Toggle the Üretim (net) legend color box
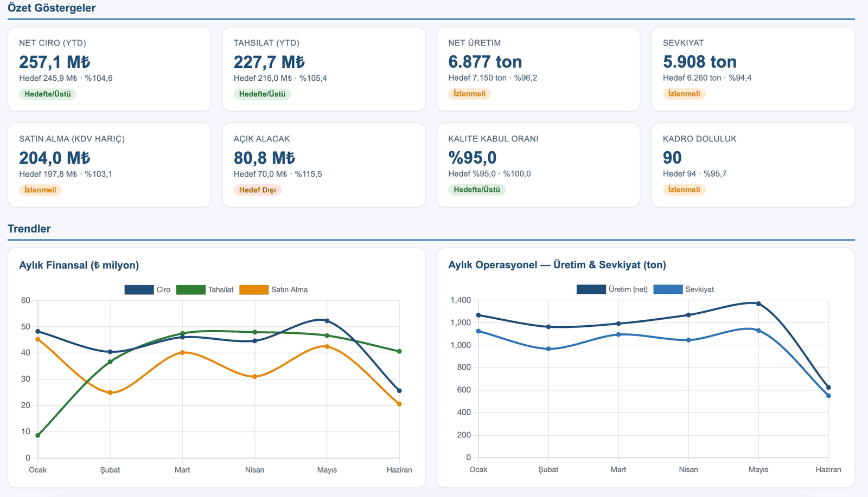Viewport: 868px width, 497px height. [591, 289]
